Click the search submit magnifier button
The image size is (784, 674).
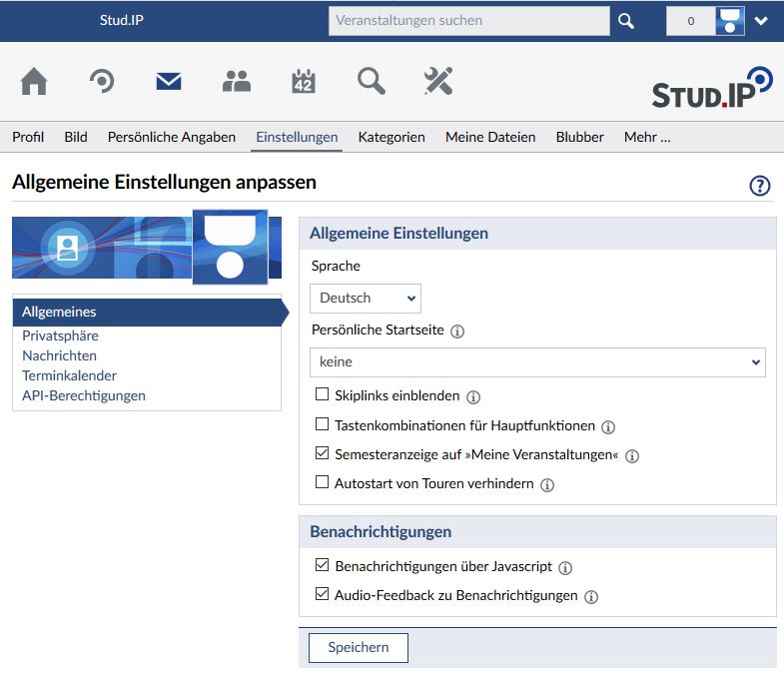[x=626, y=21]
